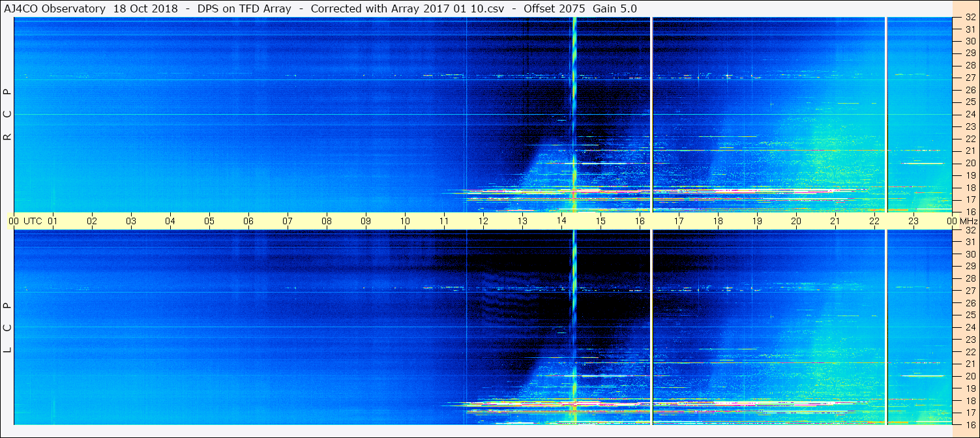Click the white vertical line after 22 UTC in LCP

[x=886, y=326]
